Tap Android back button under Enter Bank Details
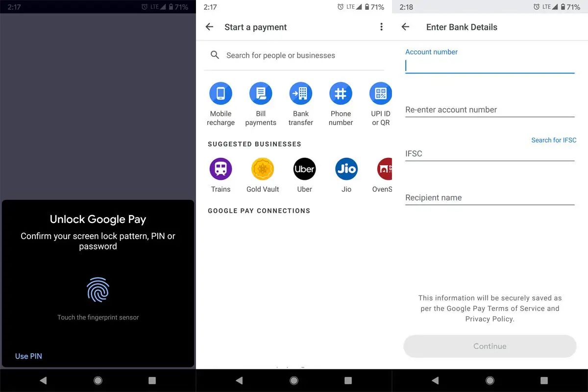Screen dimensions: 588x392 click(435, 380)
